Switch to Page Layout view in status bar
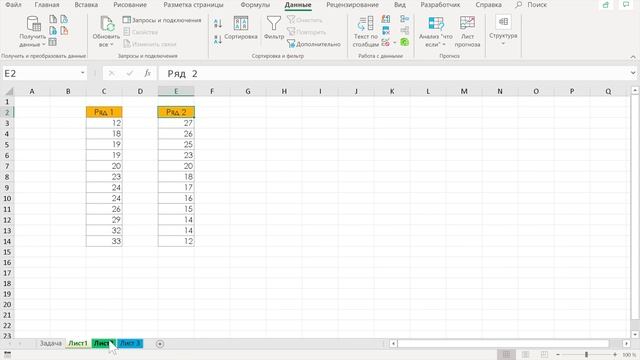This screenshot has height=360, width=640. point(525,354)
